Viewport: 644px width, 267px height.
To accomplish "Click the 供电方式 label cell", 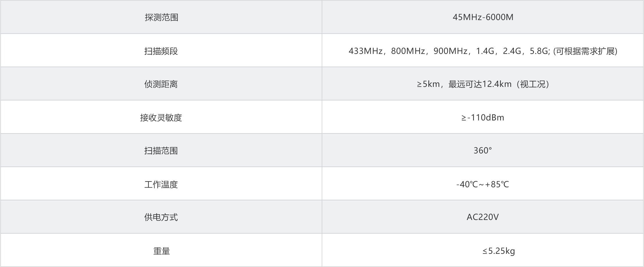I will click(x=161, y=217).
